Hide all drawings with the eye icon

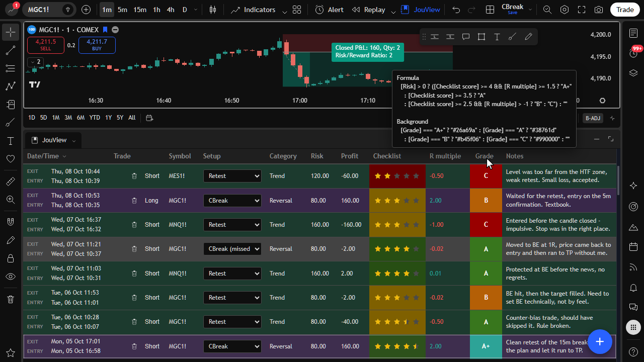(11, 277)
